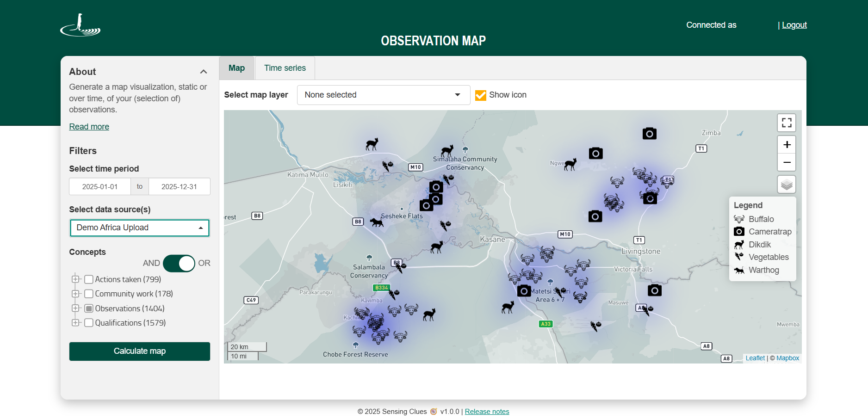
Task: Open the Read more link
Action: 89,127
